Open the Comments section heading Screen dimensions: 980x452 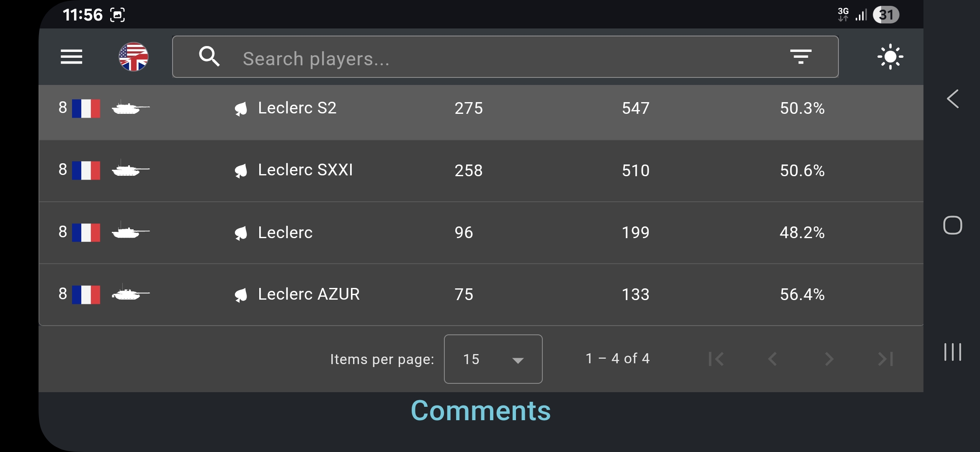(481, 411)
